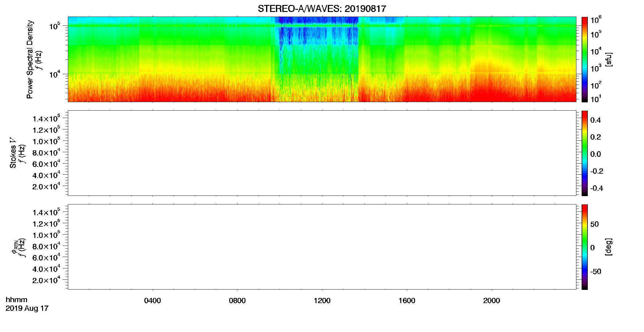Click positive "0.4" on the Stokes V color bar
Screen dimensions: 644x332
coord(595,120)
